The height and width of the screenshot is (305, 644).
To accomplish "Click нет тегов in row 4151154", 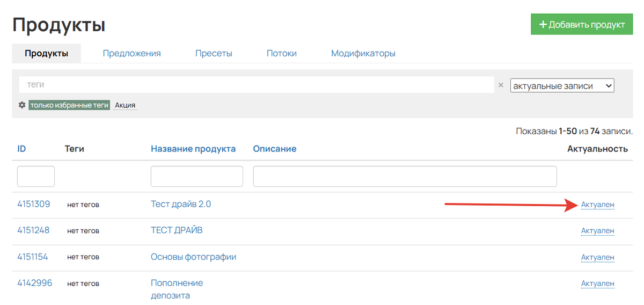I will (83, 257).
